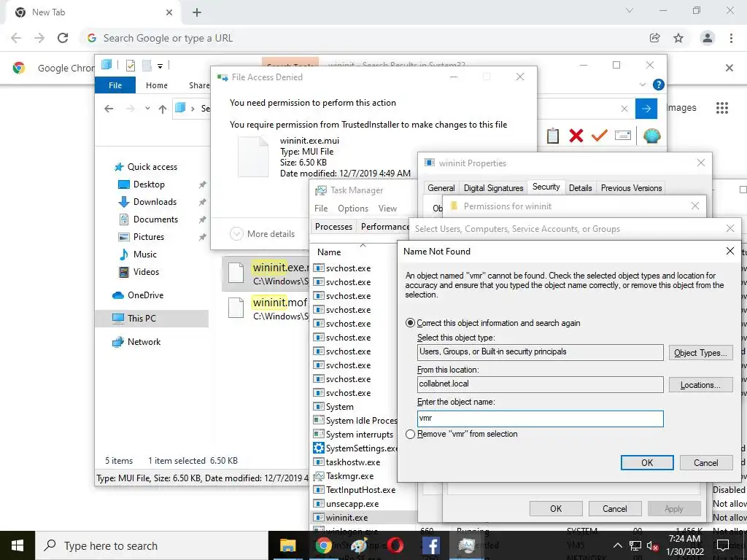Viewport: 747px width, 560px height.
Task: Click Explorer Home ribbon tab
Action: [x=157, y=85]
